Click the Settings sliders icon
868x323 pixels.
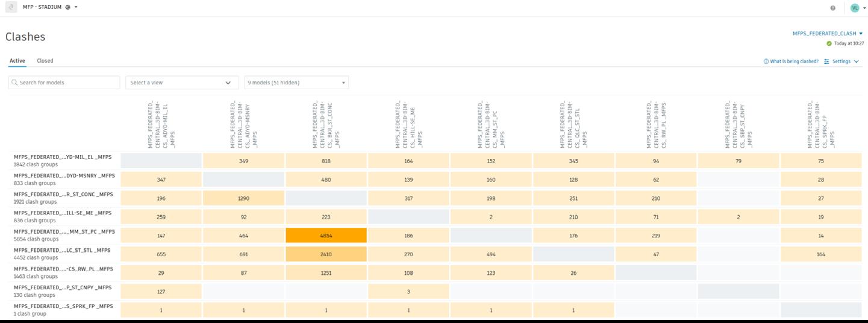[826, 61]
